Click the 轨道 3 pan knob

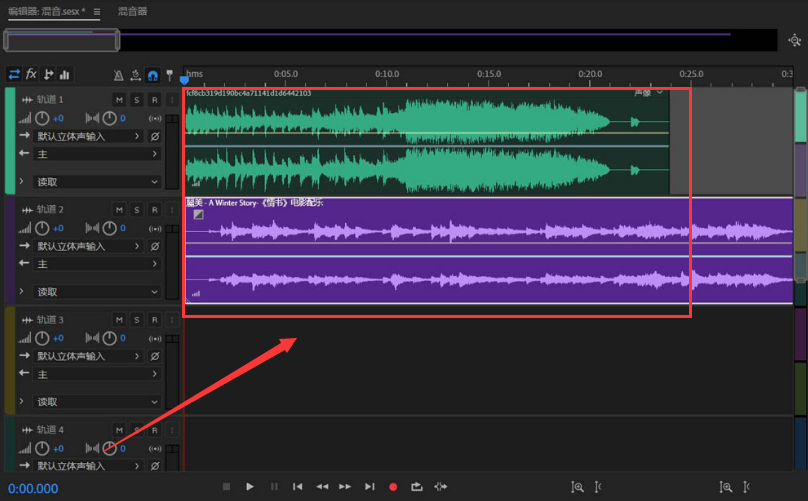tap(109, 338)
